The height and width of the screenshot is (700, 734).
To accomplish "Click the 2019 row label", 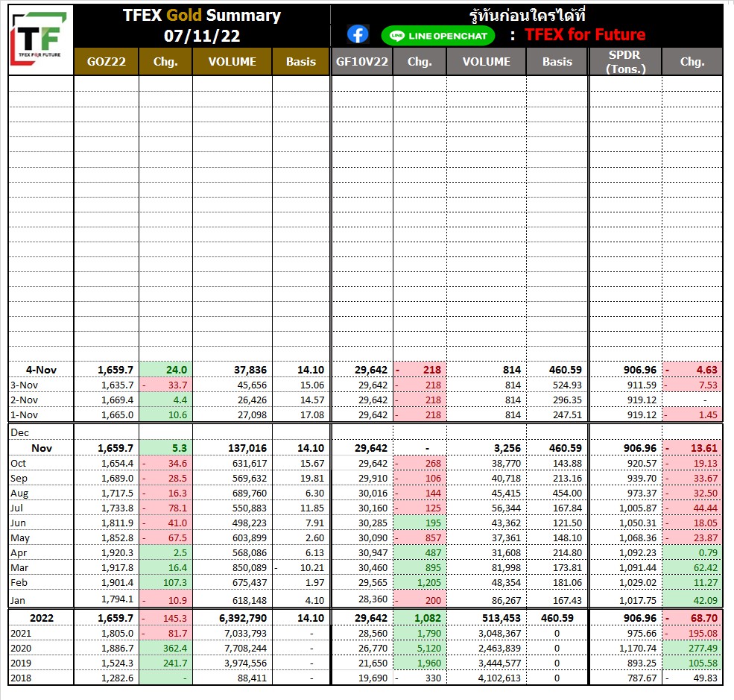I will click(21, 664).
